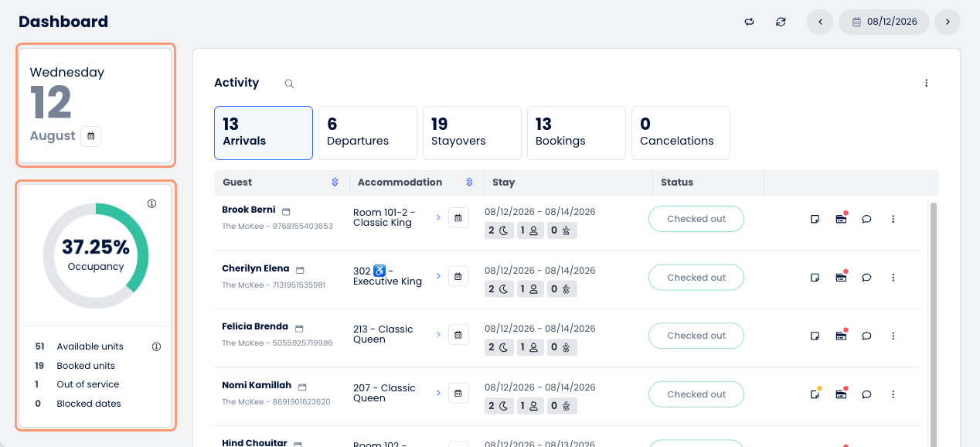980x447 pixels.
Task: Click guest name Felicia Brenda
Action: (x=254, y=326)
